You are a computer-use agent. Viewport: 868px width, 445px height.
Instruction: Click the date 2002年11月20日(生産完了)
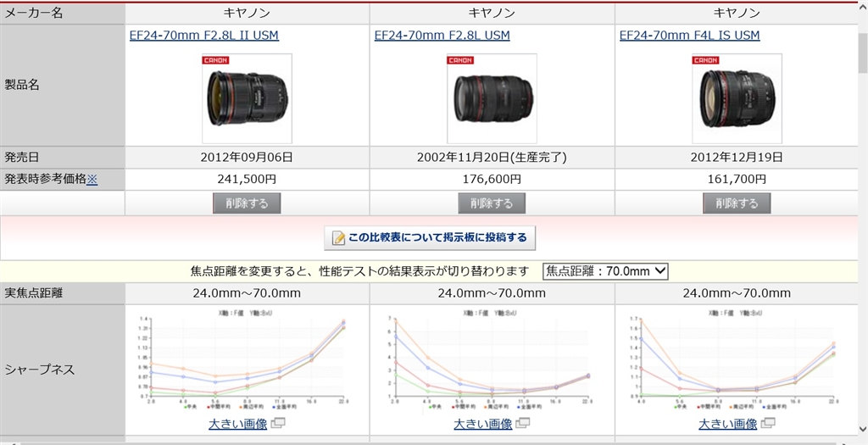point(492,157)
